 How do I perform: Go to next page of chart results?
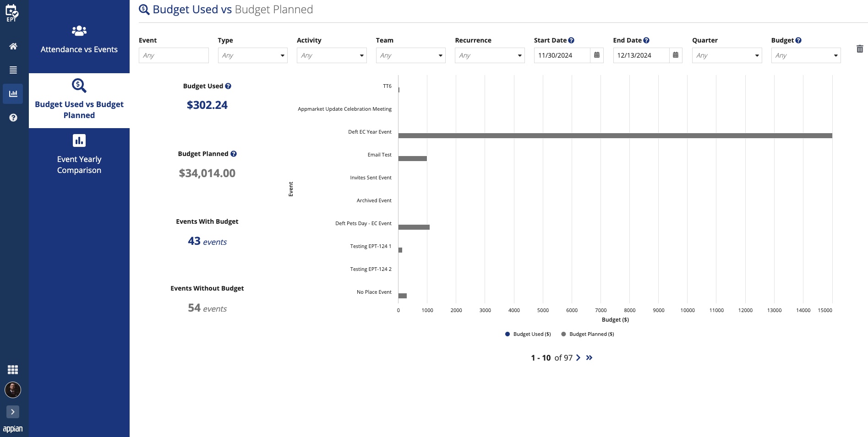(578, 358)
